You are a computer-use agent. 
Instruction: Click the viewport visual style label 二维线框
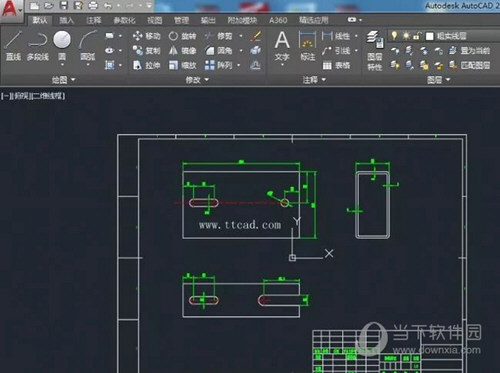point(47,96)
